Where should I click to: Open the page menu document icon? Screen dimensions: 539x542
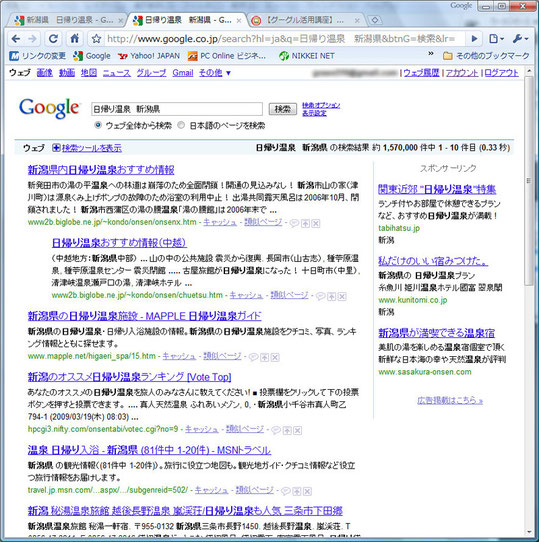coord(496,39)
